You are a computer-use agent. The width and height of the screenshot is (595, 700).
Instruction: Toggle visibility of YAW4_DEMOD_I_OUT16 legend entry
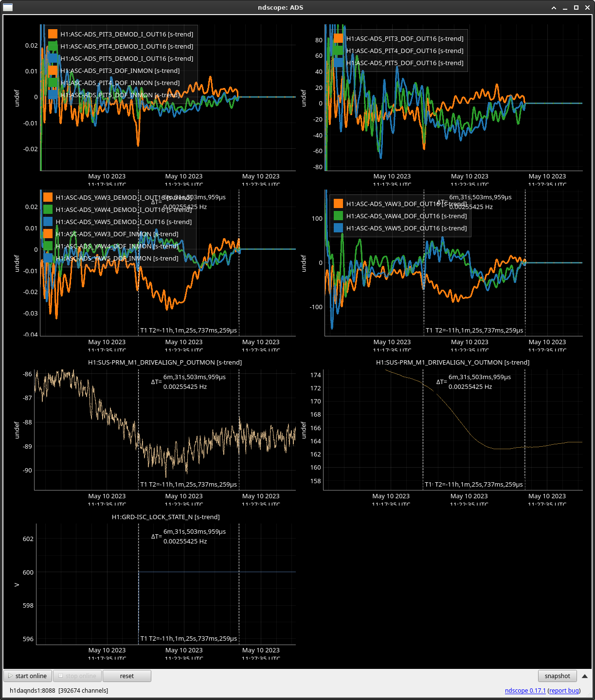point(124,210)
